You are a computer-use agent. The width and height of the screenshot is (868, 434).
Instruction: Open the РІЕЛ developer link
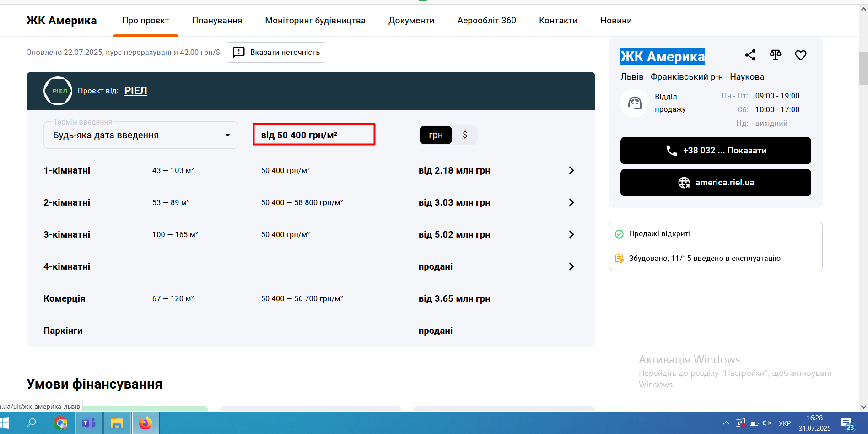[x=135, y=91]
